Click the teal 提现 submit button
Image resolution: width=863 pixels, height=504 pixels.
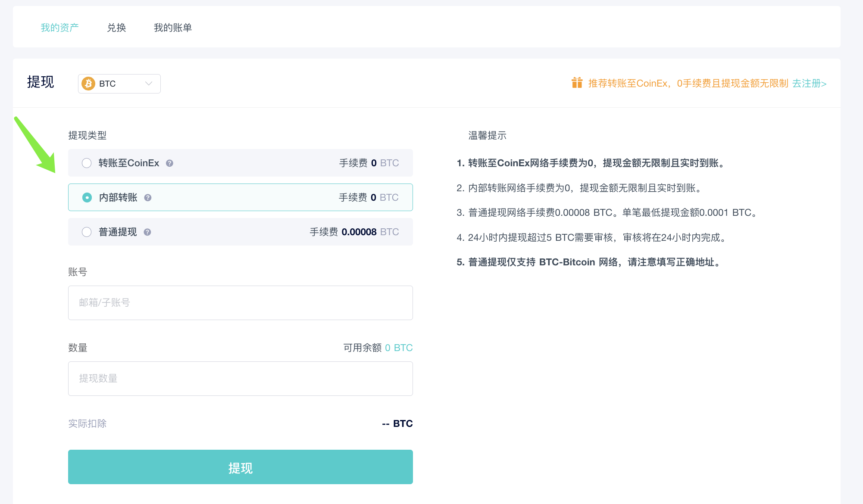(x=241, y=467)
